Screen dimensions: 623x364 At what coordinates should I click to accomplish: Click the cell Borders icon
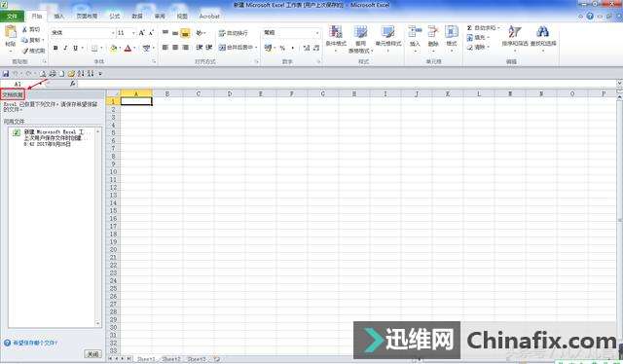[94, 48]
